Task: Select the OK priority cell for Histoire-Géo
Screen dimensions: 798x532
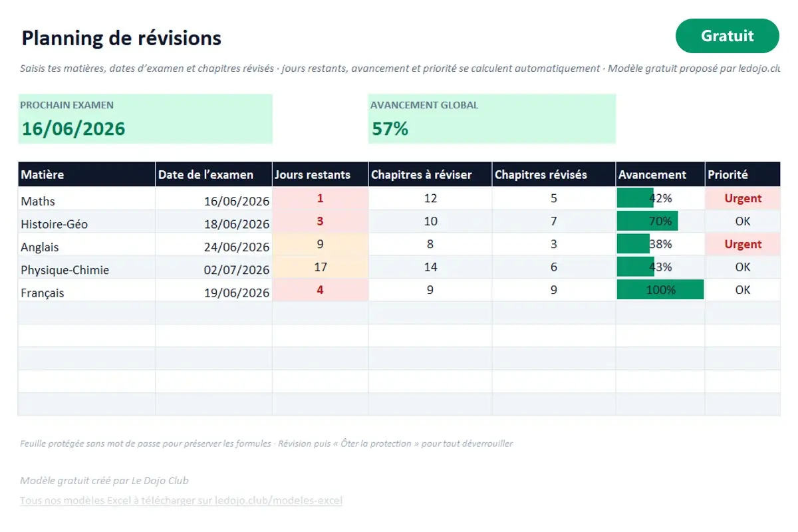Action: point(743,222)
